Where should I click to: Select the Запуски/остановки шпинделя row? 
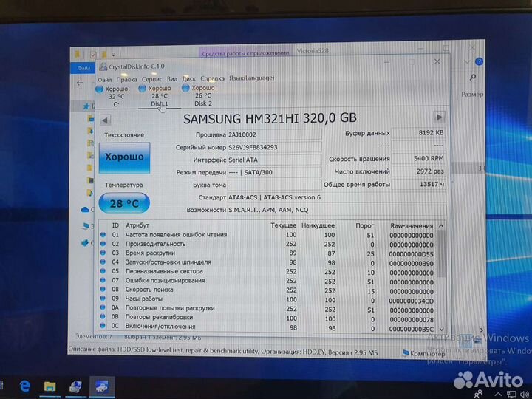pyautogui.click(x=267, y=262)
